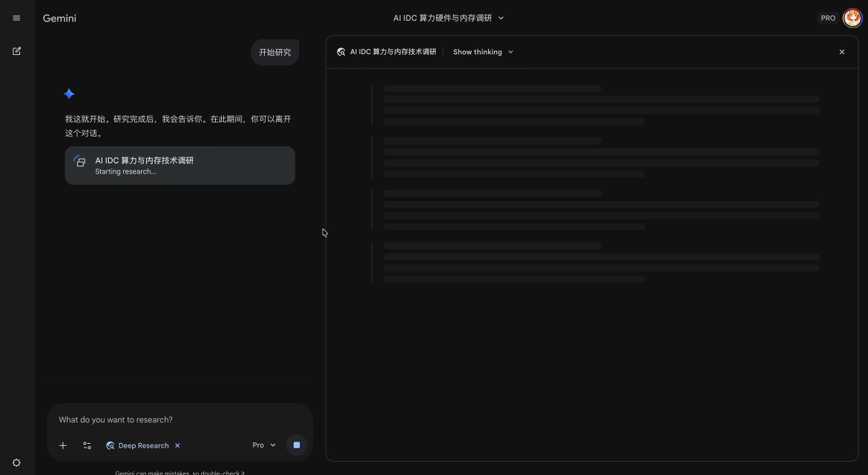Viewport: 868px width, 475px height.
Task: Toggle the Deep Research chip in the prompt bar
Action: click(138, 445)
